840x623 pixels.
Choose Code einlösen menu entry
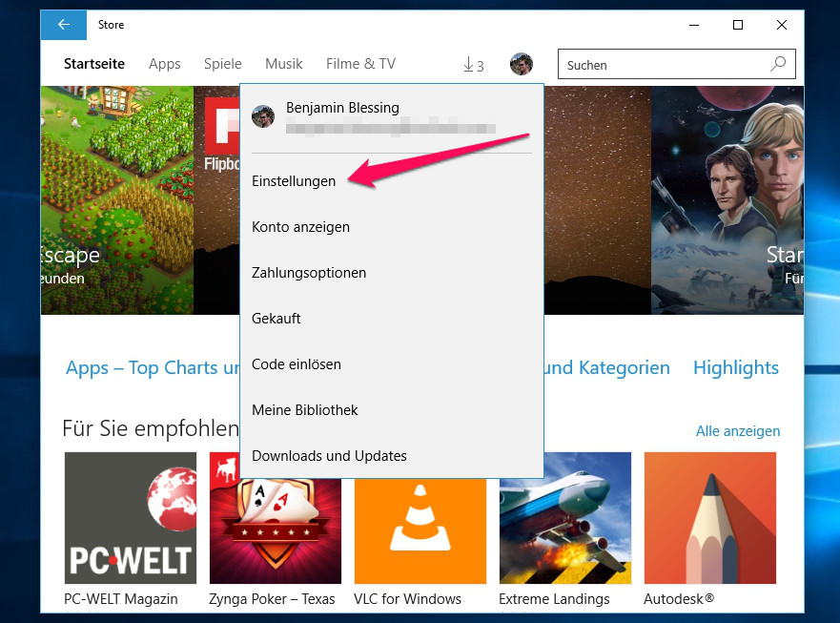[297, 364]
